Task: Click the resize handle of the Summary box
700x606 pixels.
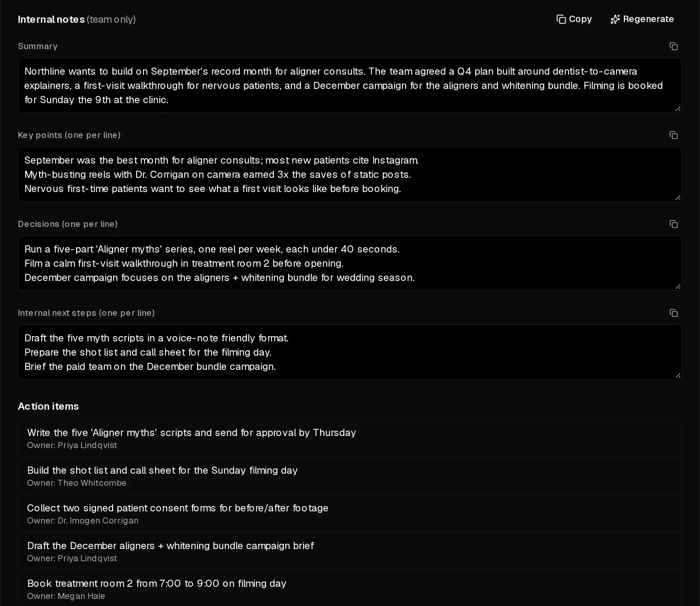Action: click(678, 109)
